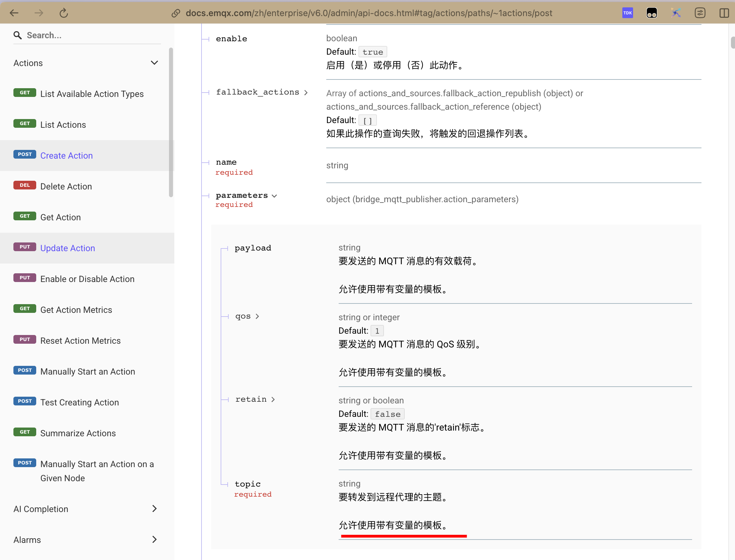Expand the AI Completion section
The height and width of the screenshot is (560, 735).
(154, 509)
